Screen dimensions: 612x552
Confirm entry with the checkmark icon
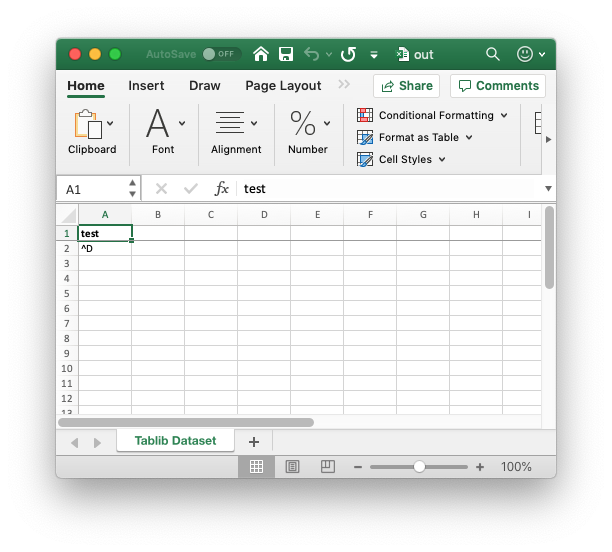click(x=191, y=189)
